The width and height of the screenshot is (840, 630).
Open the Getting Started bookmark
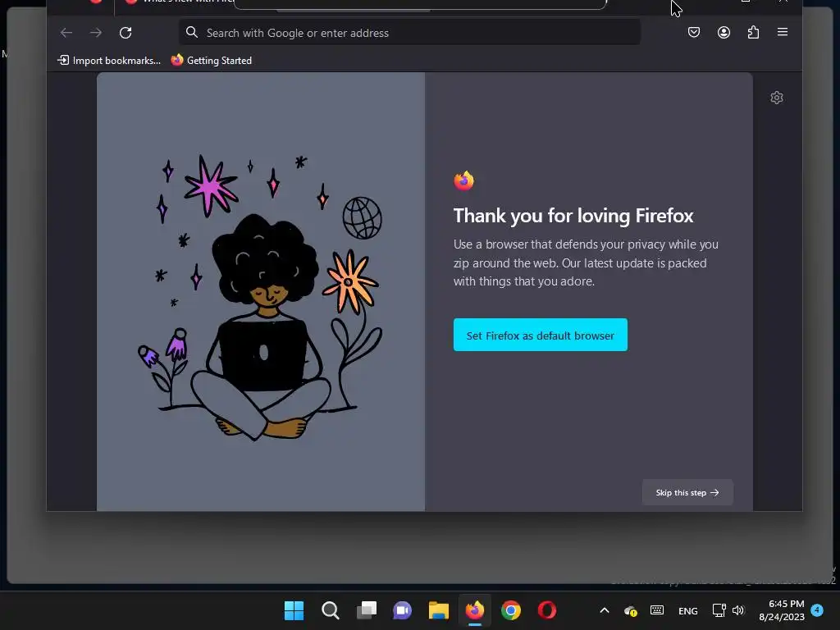(212, 61)
